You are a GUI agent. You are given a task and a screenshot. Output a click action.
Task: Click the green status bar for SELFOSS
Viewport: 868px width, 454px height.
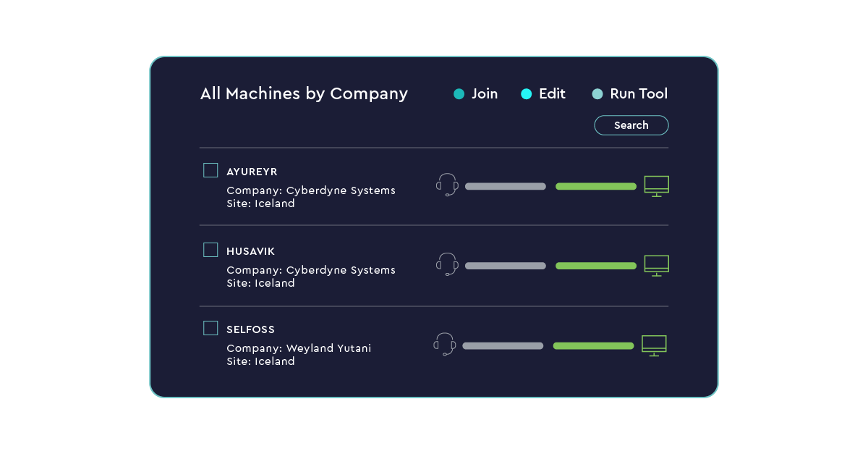tap(593, 346)
